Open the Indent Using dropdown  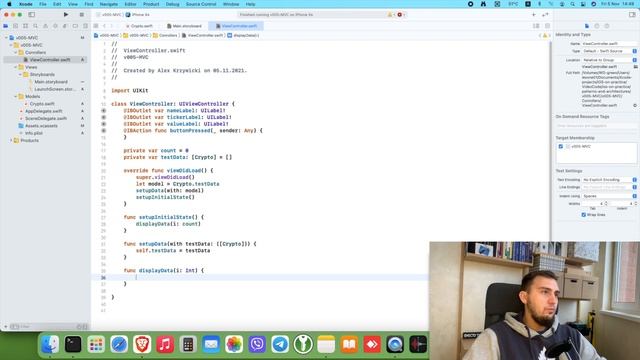click(609, 196)
